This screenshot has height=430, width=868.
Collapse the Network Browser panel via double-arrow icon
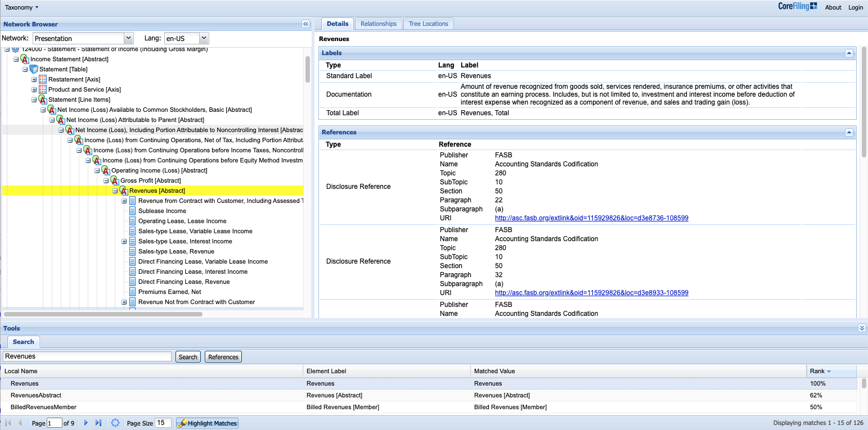[x=305, y=24]
